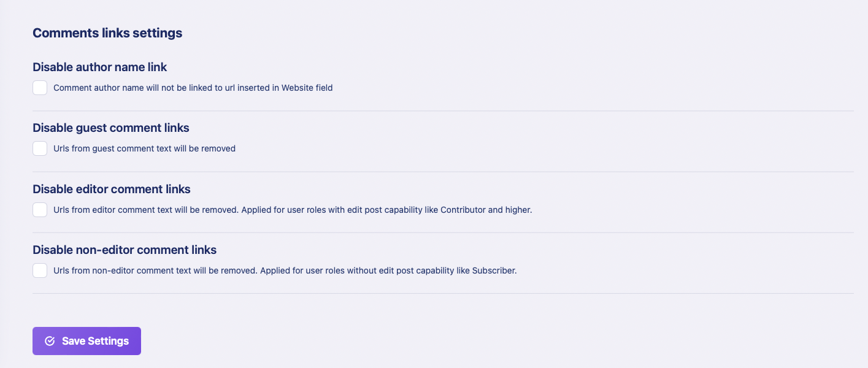This screenshot has height=368, width=868.
Task: Click the Disable non-editor comment links heading
Action: click(x=125, y=250)
